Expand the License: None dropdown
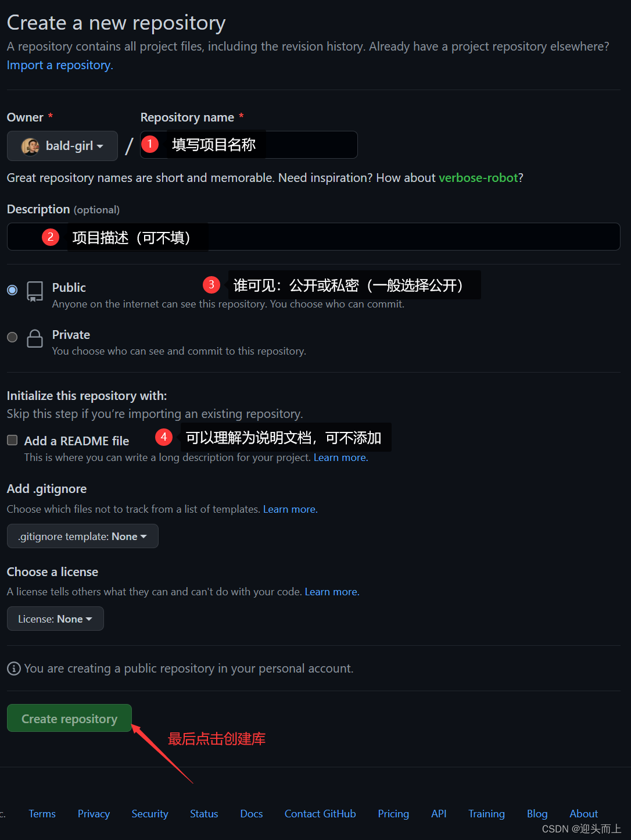Image resolution: width=631 pixels, height=840 pixels. click(55, 619)
